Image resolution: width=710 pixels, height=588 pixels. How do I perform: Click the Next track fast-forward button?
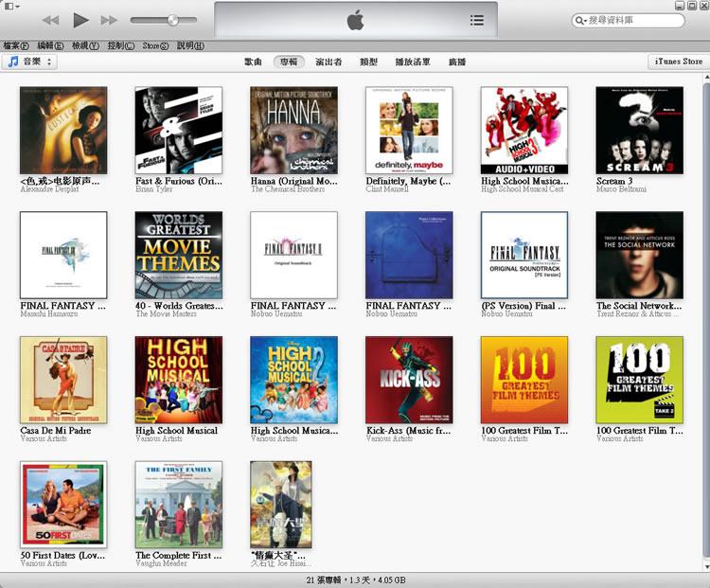[109, 20]
